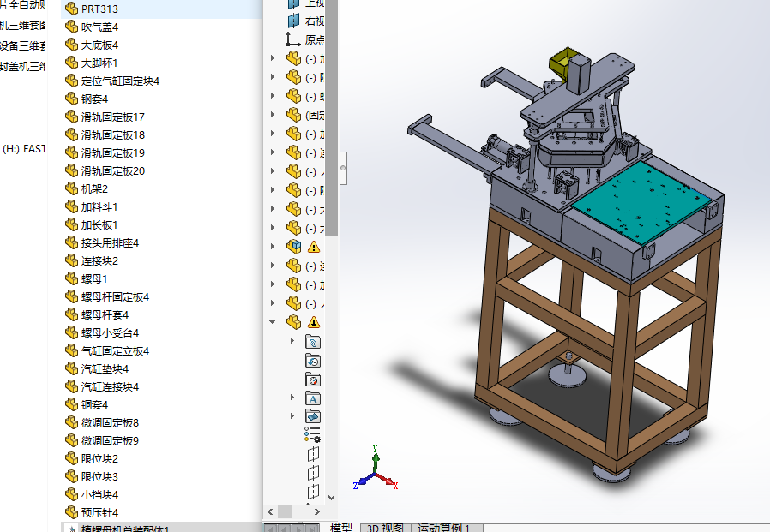This screenshot has width=770, height=532.
Task: Click the panel splitter handle beside feature tree
Action: pyautogui.click(x=343, y=168)
